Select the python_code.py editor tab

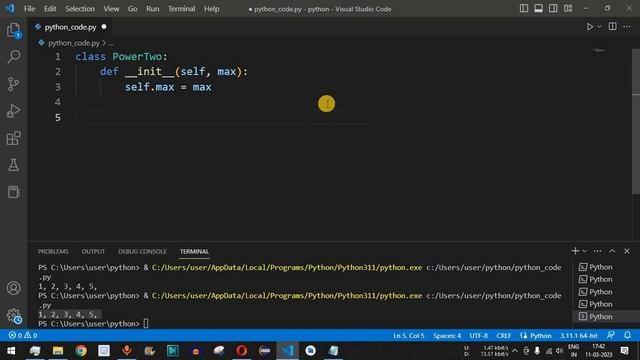tap(70, 27)
